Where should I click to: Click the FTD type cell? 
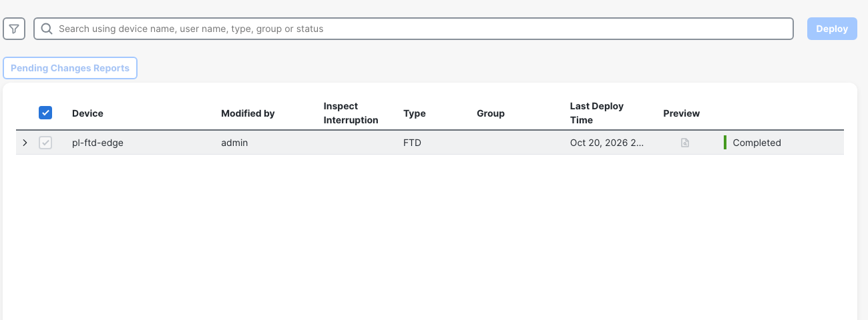(413, 143)
